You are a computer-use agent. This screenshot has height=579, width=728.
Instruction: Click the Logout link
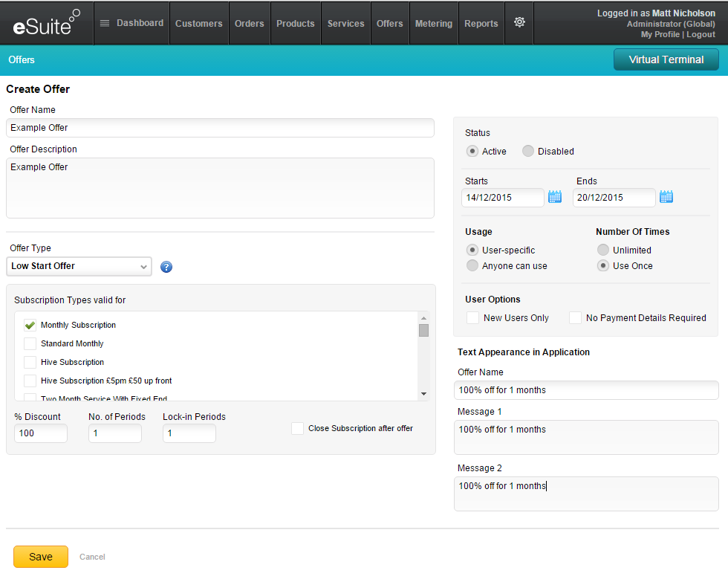[701, 34]
